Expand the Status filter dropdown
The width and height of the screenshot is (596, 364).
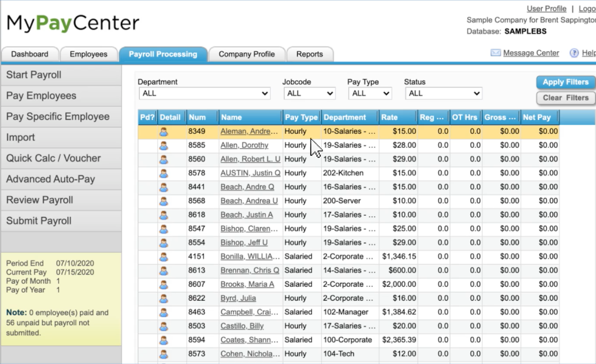(x=444, y=93)
